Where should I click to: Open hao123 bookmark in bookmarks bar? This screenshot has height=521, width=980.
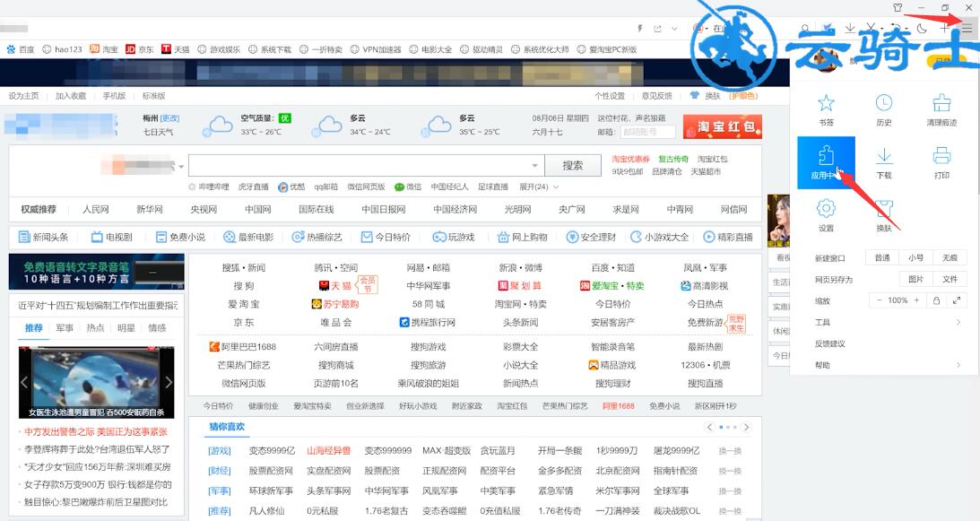tap(62, 49)
